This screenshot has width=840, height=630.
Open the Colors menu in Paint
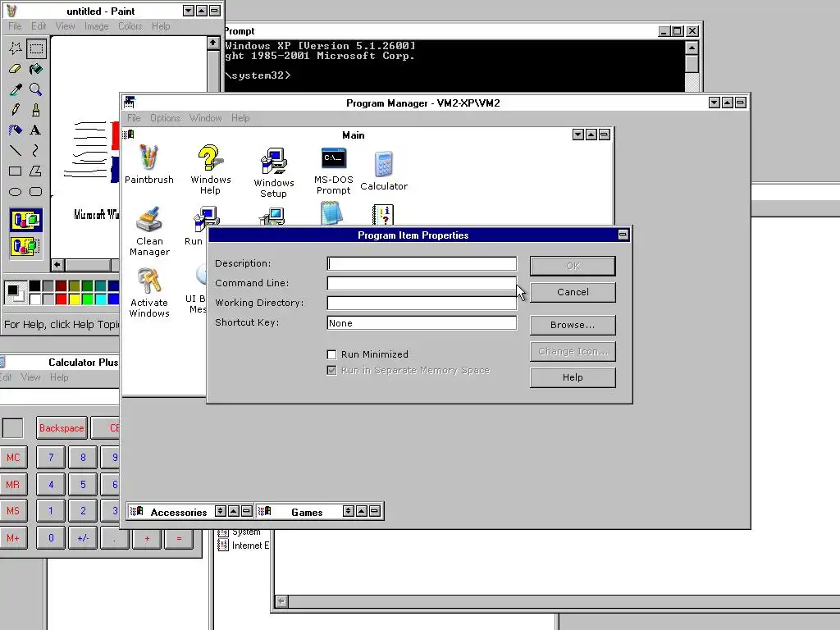tap(130, 26)
